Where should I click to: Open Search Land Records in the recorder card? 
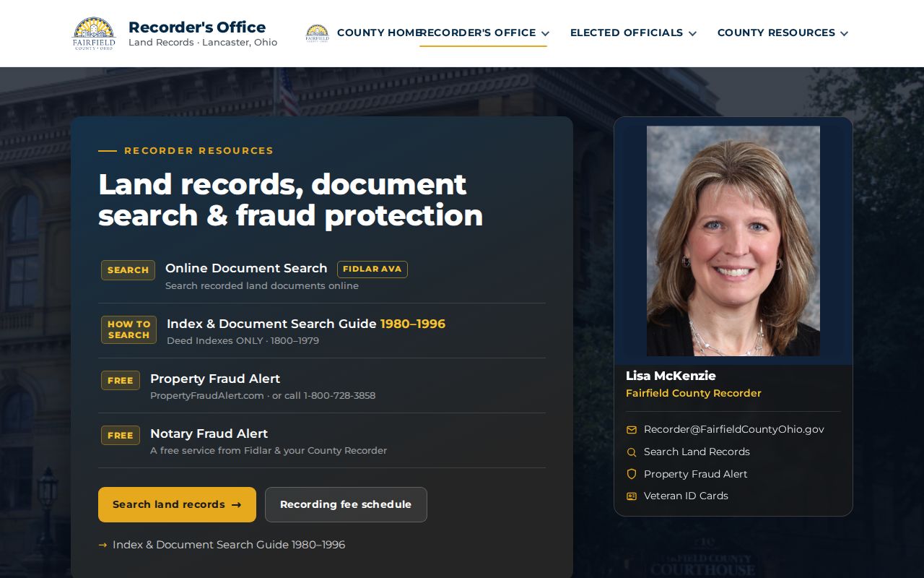pyautogui.click(x=697, y=452)
